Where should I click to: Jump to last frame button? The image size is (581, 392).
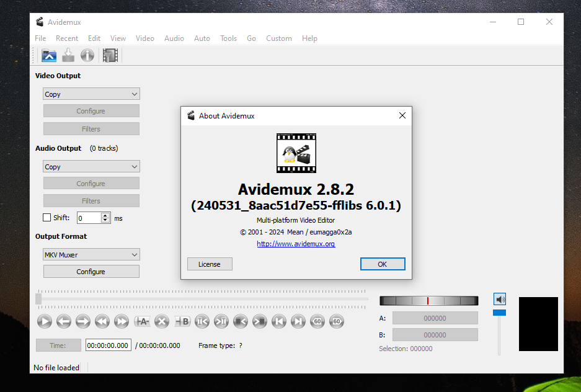pos(298,321)
